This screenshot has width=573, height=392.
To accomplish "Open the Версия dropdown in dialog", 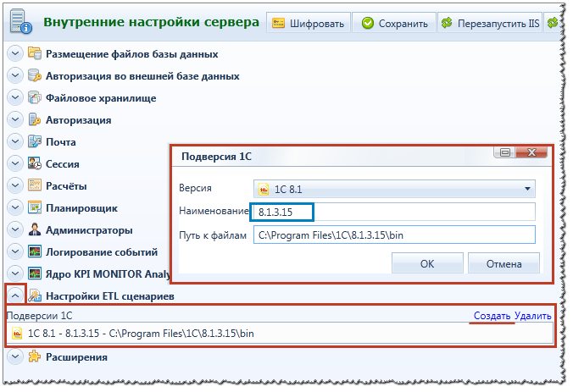I will point(394,189).
